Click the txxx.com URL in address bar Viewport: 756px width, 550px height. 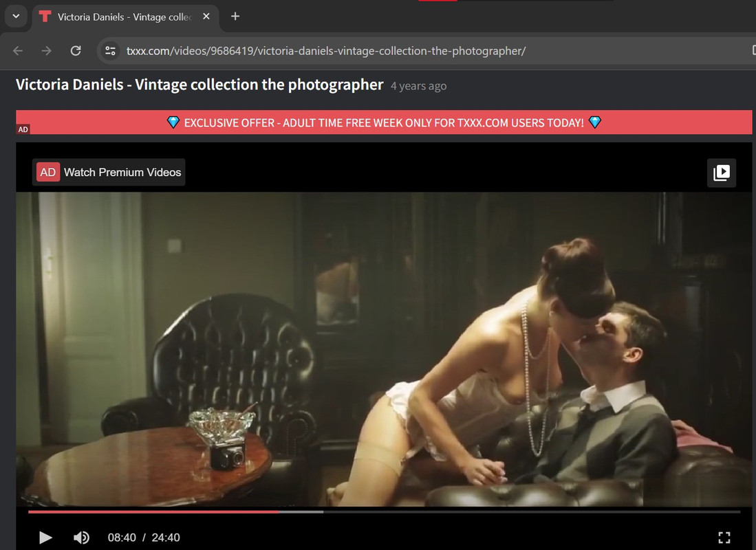click(x=326, y=51)
